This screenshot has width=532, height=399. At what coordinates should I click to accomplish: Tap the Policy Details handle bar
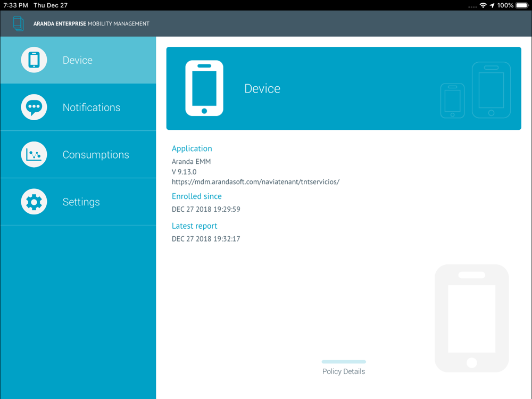[344, 362]
